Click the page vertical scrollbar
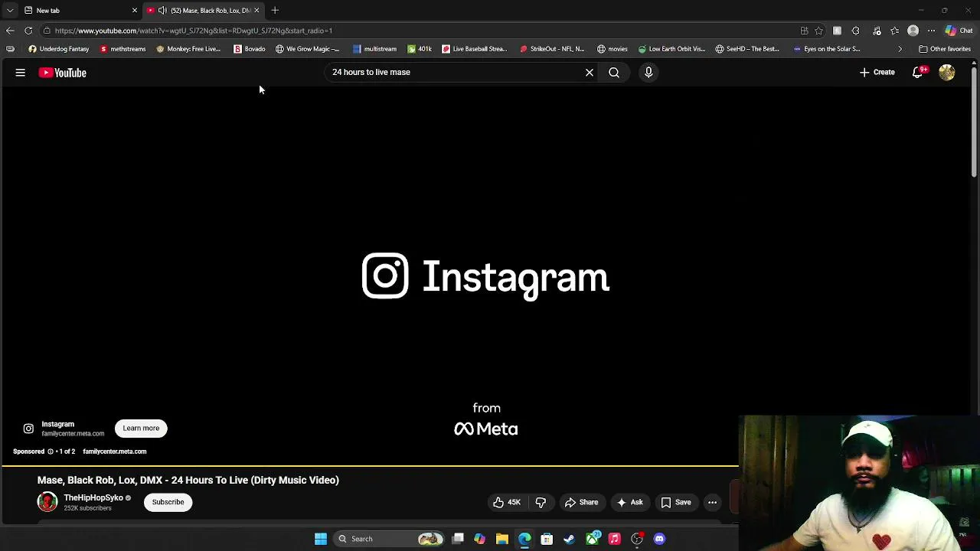The width and height of the screenshot is (980, 551). (974, 121)
